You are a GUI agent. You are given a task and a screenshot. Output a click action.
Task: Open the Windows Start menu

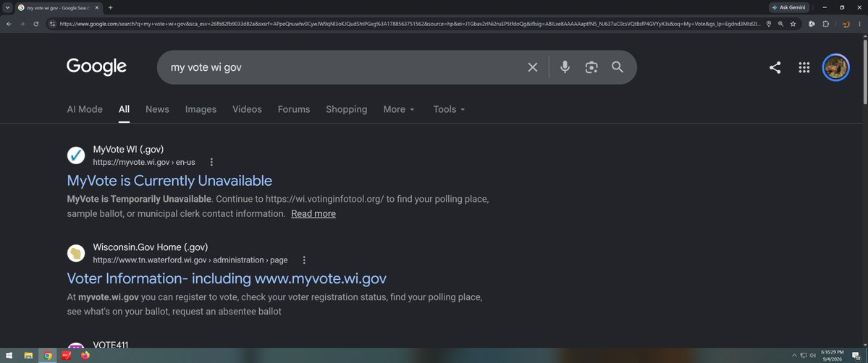(9, 355)
